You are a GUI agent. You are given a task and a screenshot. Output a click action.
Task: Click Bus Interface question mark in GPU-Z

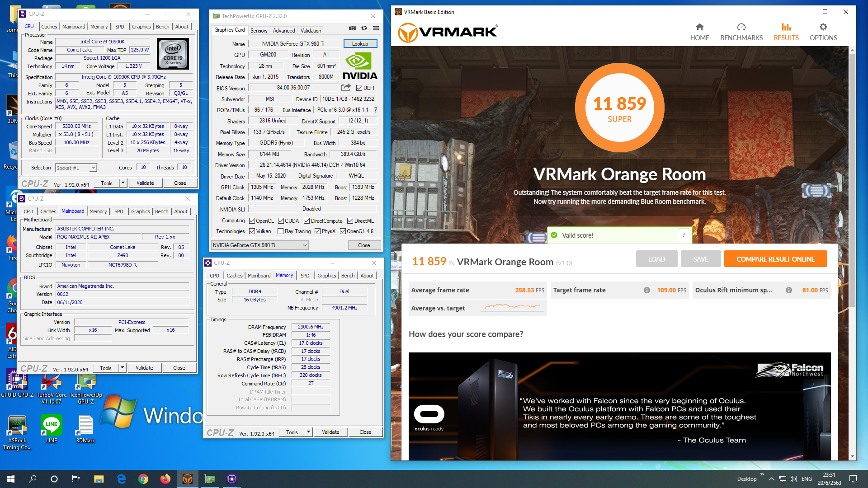pyautogui.click(x=376, y=110)
